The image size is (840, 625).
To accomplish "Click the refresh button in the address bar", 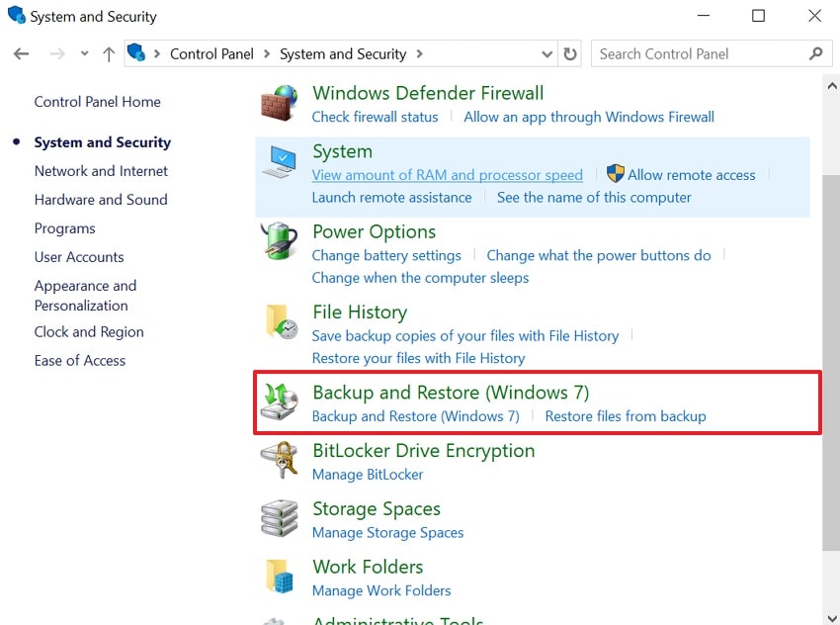I will click(570, 54).
